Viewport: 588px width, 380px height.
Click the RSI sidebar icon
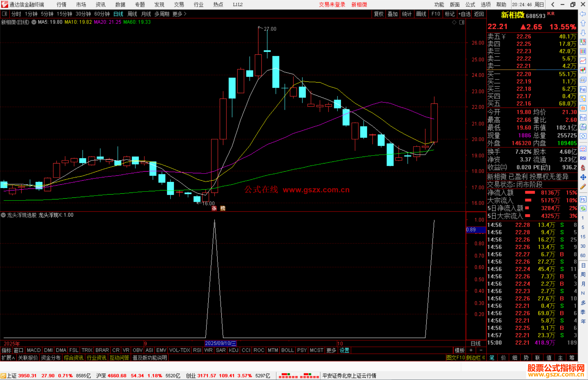pos(583,158)
